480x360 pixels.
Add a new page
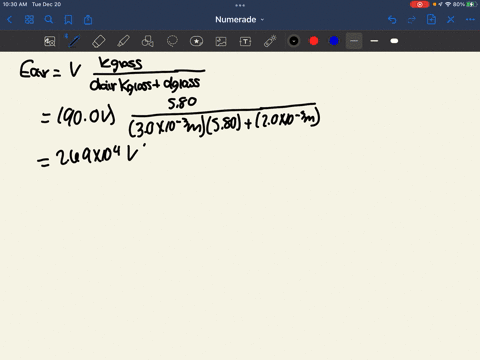click(x=431, y=19)
